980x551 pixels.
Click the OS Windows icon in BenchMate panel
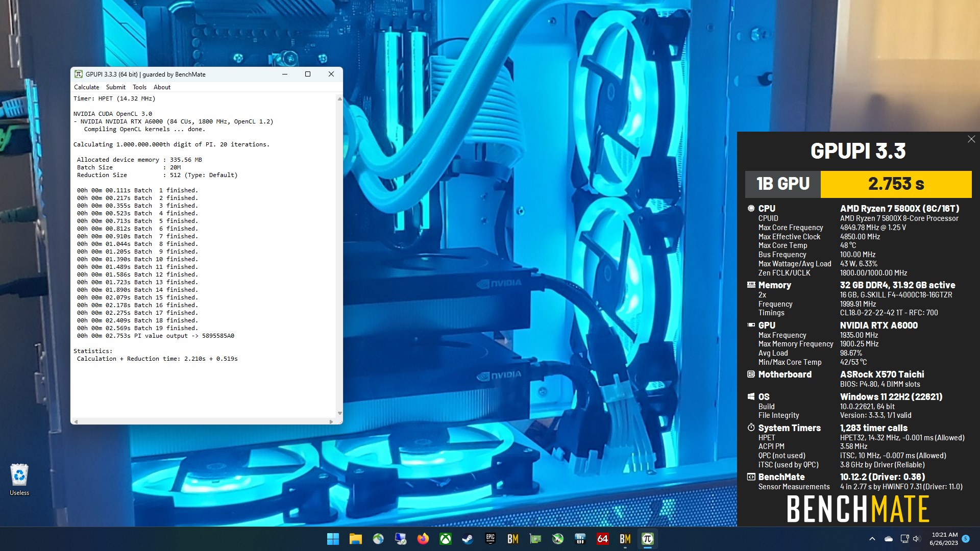(751, 396)
